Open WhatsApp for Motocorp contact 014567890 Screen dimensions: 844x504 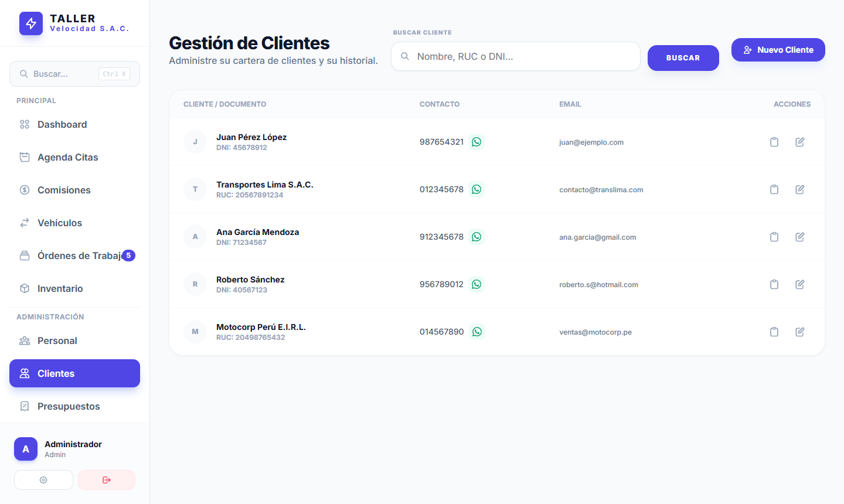tap(477, 332)
